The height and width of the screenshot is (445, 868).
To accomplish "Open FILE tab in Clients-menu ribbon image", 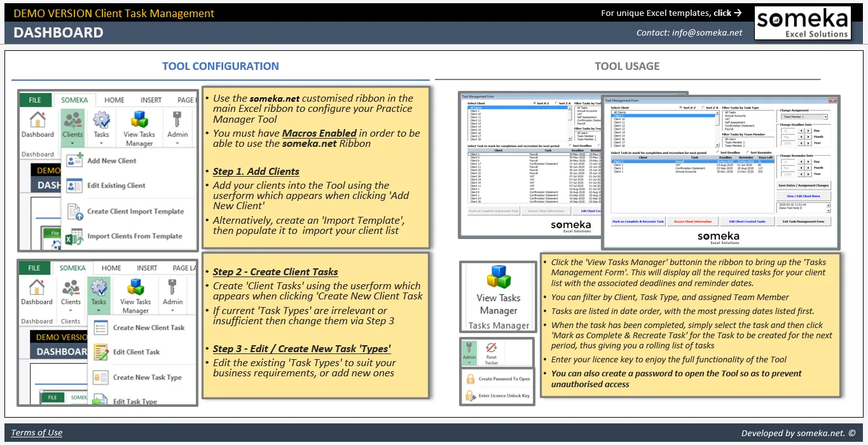I will 35,100.
